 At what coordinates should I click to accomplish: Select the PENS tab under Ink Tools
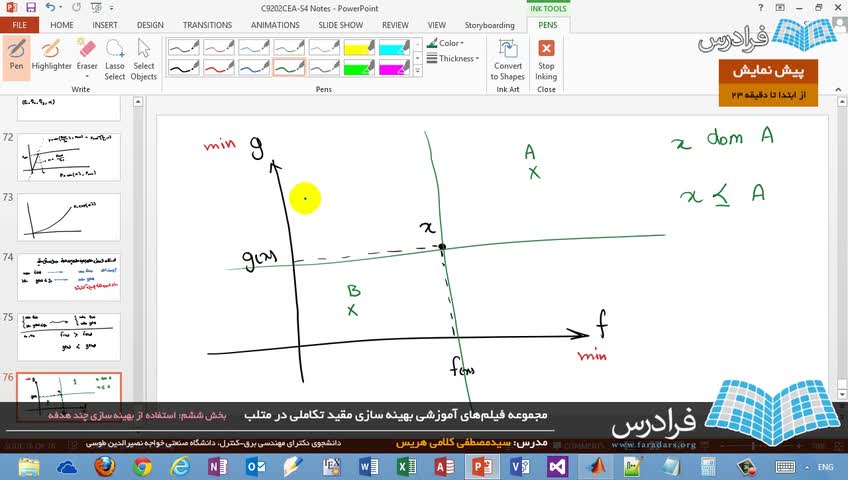point(547,25)
